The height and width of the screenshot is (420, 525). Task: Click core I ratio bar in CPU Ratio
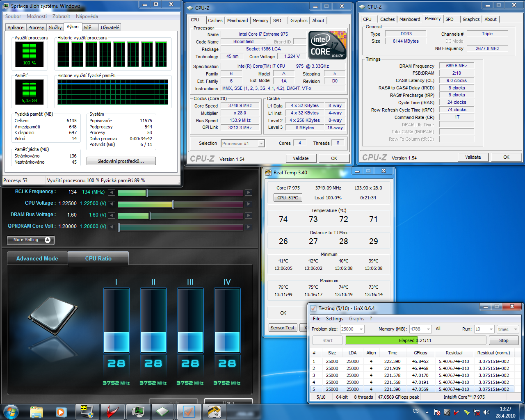116,320
